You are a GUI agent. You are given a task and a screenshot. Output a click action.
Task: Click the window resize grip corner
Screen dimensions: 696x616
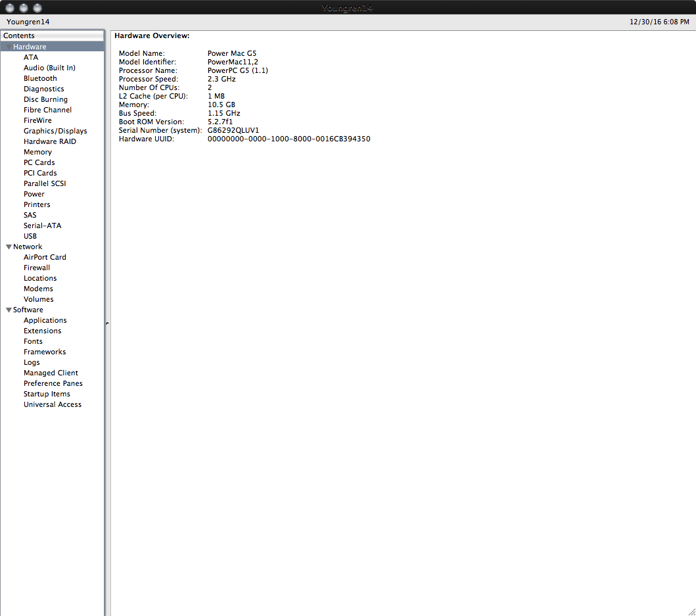coord(691,611)
